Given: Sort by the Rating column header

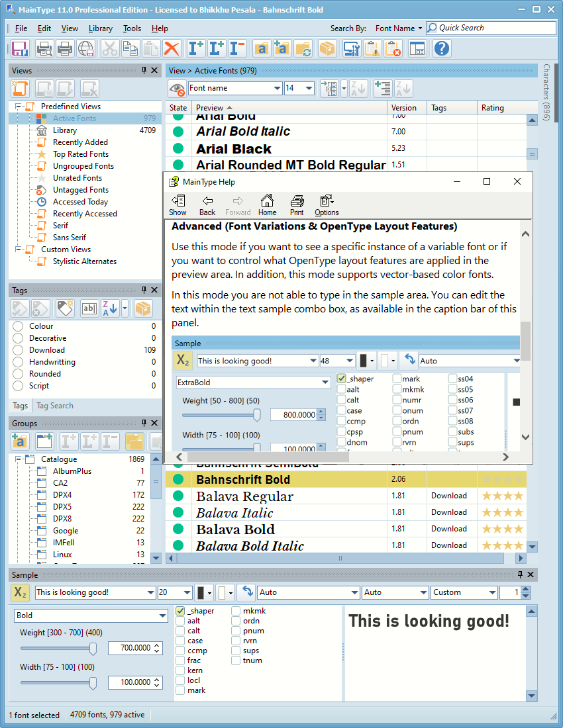Looking at the screenshot, I should [501, 108].
